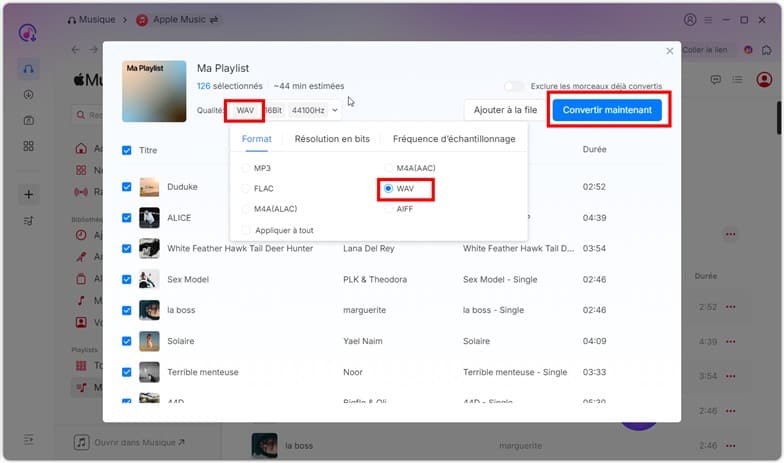Switch to the Format tab
Image resolution: width=784 pixels, height=463 pixels.
(x=256, y=139)
